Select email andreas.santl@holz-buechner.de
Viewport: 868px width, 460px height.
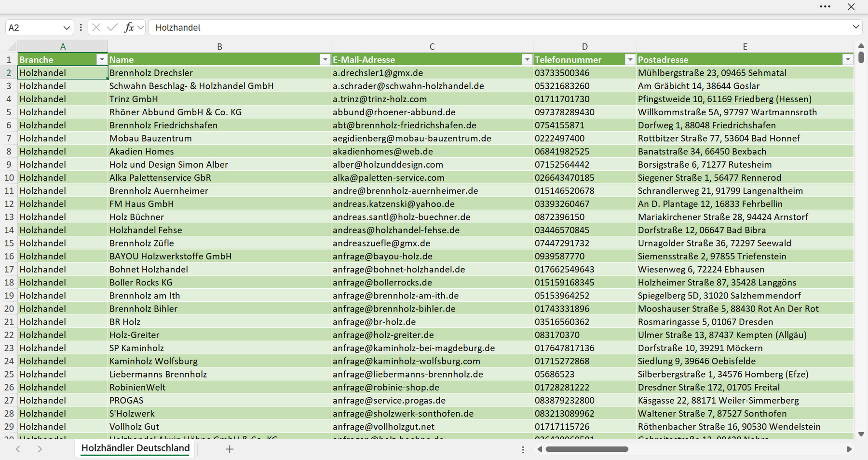[432, 217]
